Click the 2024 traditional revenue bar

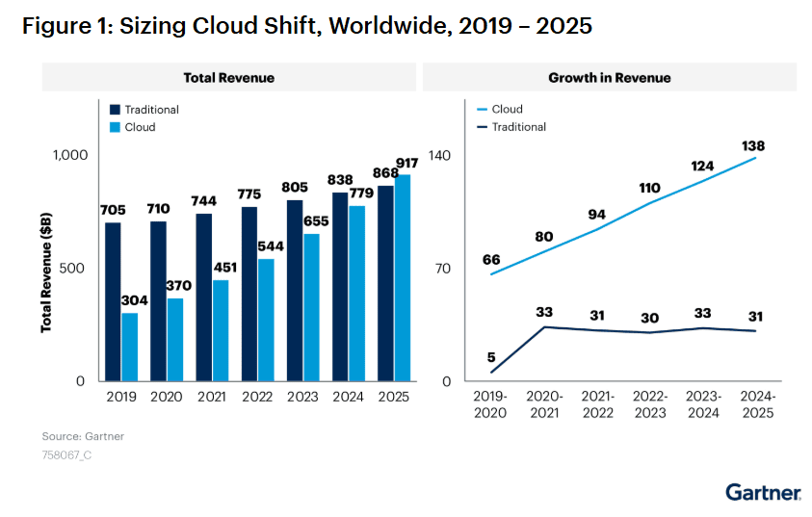[x=340, y=287]
